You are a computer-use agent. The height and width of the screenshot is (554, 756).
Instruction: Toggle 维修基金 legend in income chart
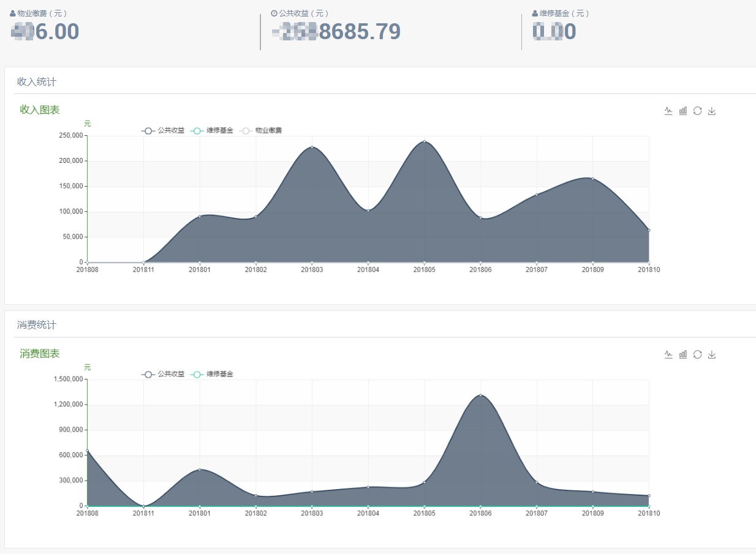pyautogui.click(x=212, y=130)
